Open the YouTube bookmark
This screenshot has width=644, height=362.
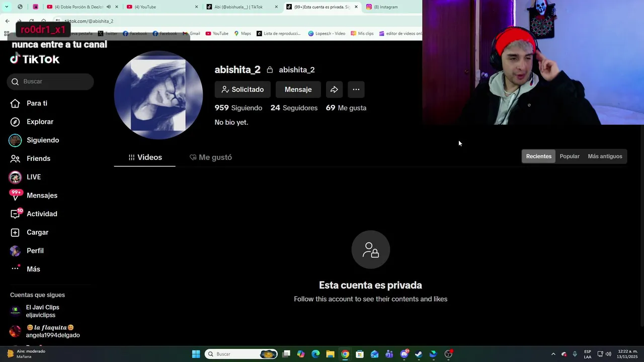coord(217,34)
